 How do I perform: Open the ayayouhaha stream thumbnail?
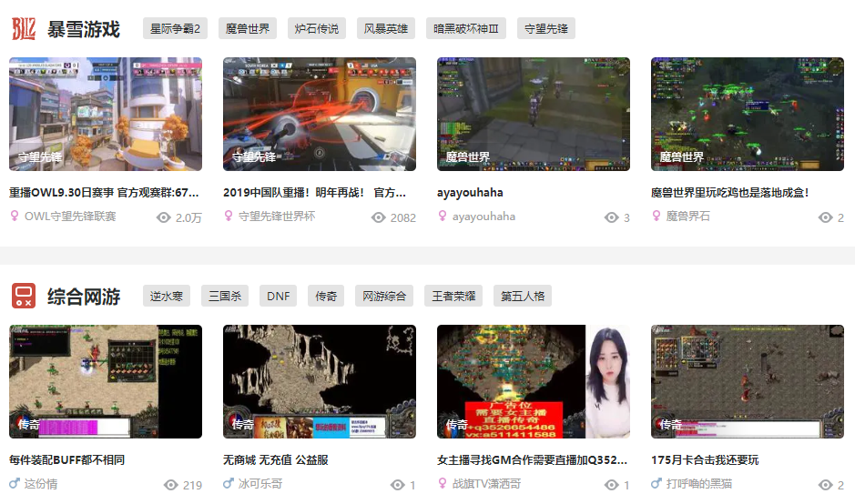[534, 114]
